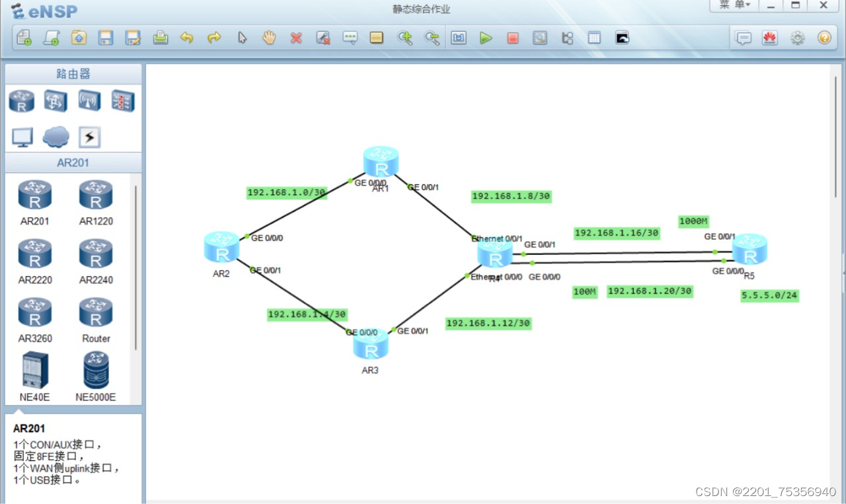This screenshot has width=846, height=504.
Task: Open the data capture tool
Action: coord(540,38)
